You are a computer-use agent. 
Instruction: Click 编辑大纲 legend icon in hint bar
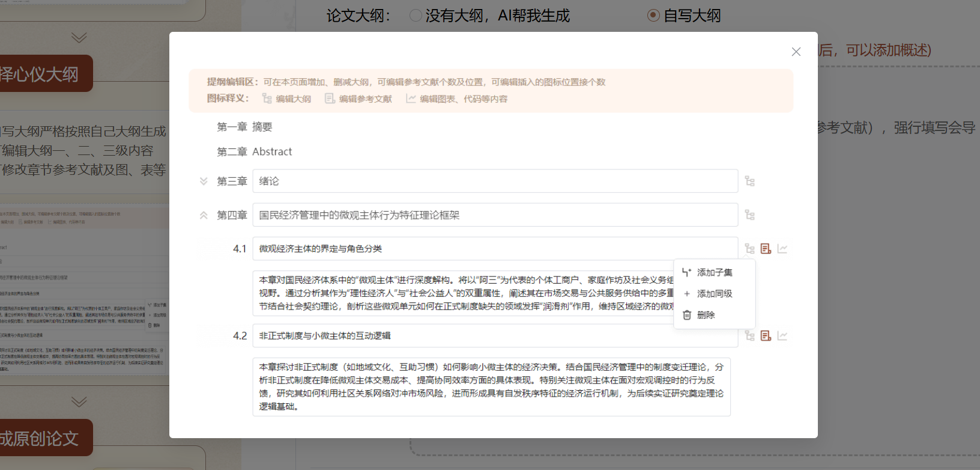click(x=267, y=99)
